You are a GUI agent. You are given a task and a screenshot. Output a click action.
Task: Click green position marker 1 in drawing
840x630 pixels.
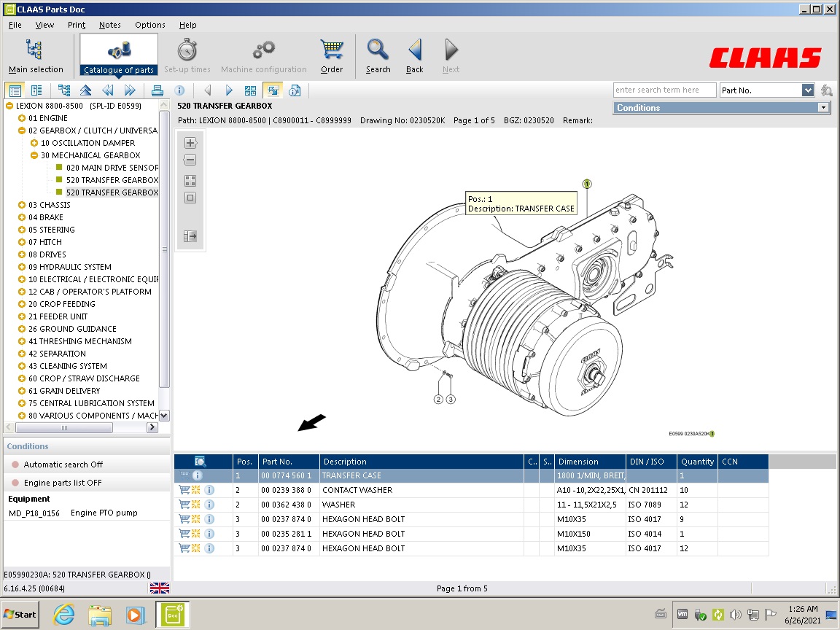587,184
